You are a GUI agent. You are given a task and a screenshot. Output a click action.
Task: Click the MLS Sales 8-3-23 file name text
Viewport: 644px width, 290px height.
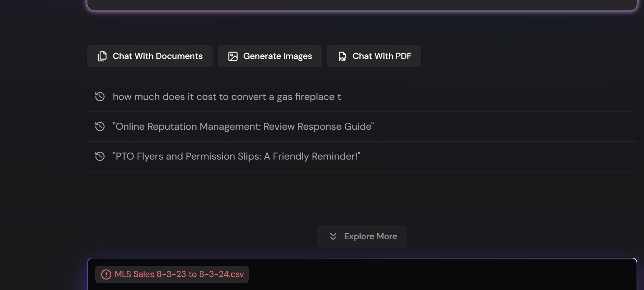(x=179, y=274)
